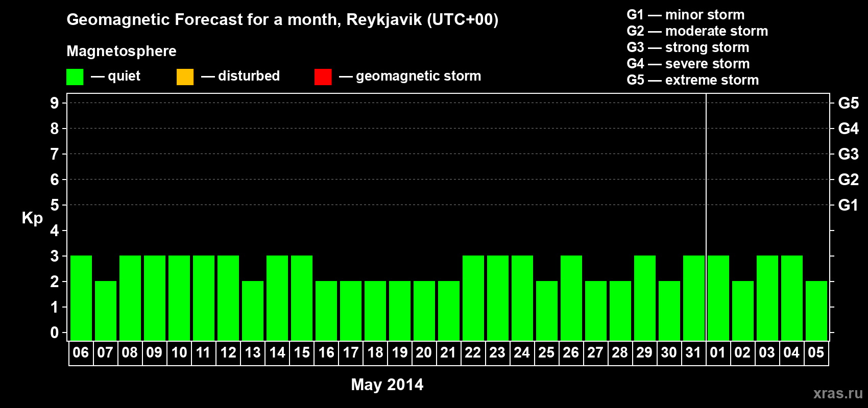Click the bar for day 13
The width and height of the screenshot is (868, 408).
pos(253,311)
